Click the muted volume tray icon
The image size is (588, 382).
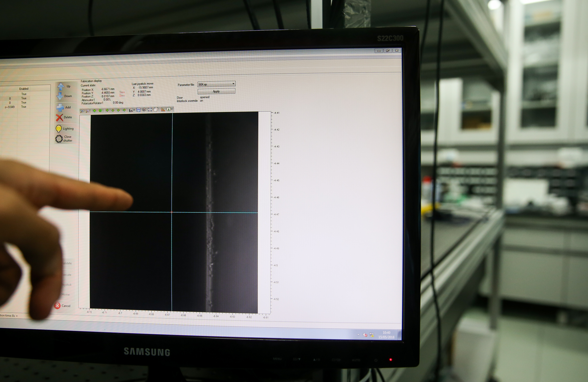click(365, 335)
